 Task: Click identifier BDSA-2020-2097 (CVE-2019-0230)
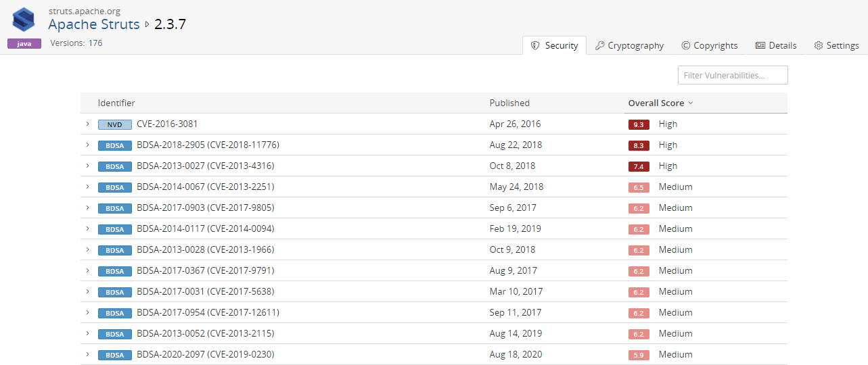click(206, 354)
